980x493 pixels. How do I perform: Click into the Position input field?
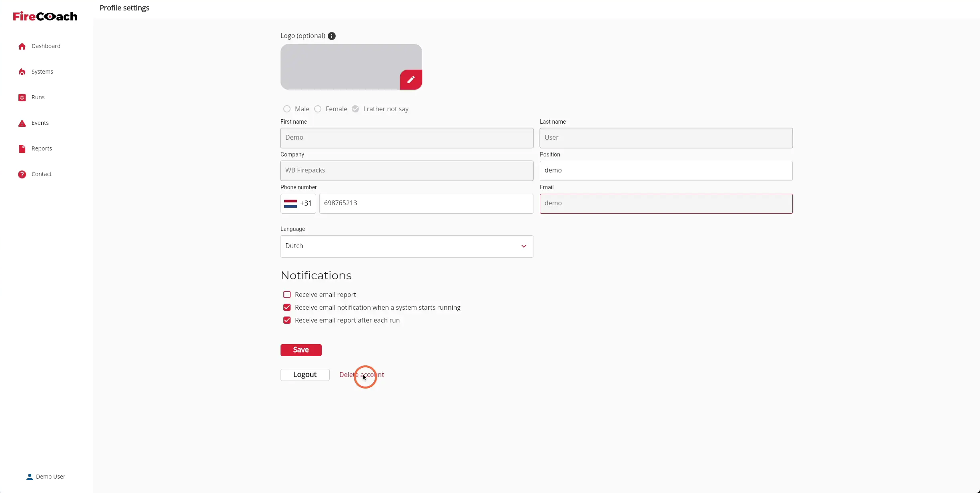666,170
